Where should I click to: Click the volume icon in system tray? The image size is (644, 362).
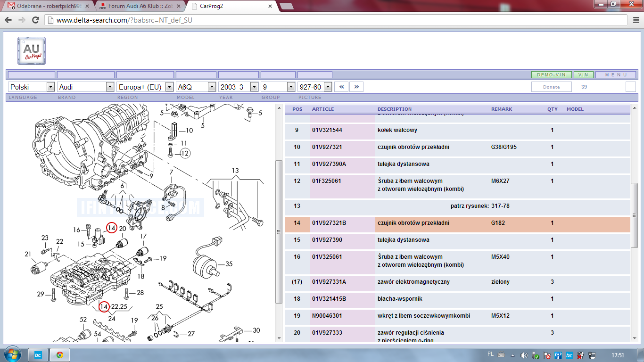pos(523,355)
